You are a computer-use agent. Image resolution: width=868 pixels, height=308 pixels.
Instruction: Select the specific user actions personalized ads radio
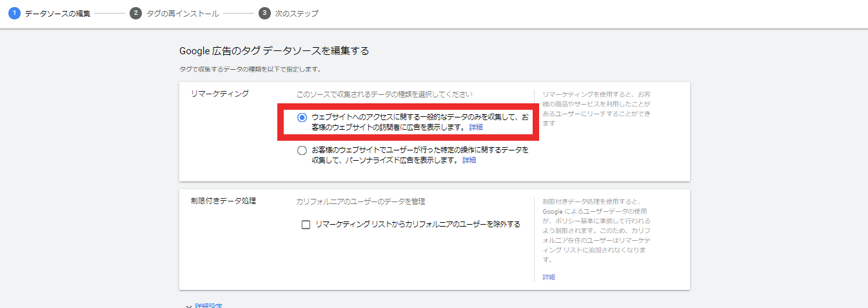tap(302, 150)
